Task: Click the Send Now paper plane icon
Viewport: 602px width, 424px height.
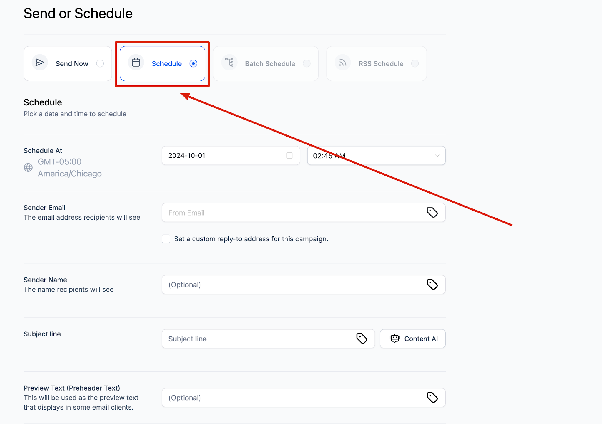Action: pos(39,63)
